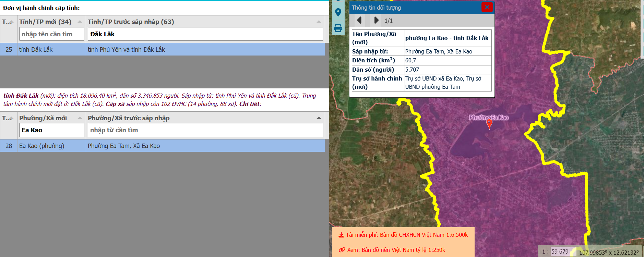This screenshot has height=257, width=644.
Task: Open Tải miễn phí Bản đồ CHXHCN link
Action: pos(407,235)
